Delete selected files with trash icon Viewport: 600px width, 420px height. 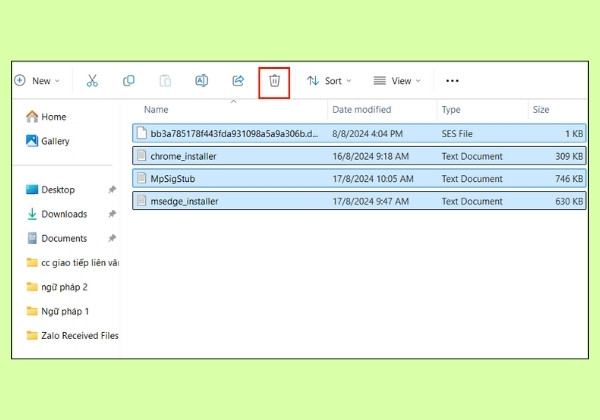(x=274, y=81)
